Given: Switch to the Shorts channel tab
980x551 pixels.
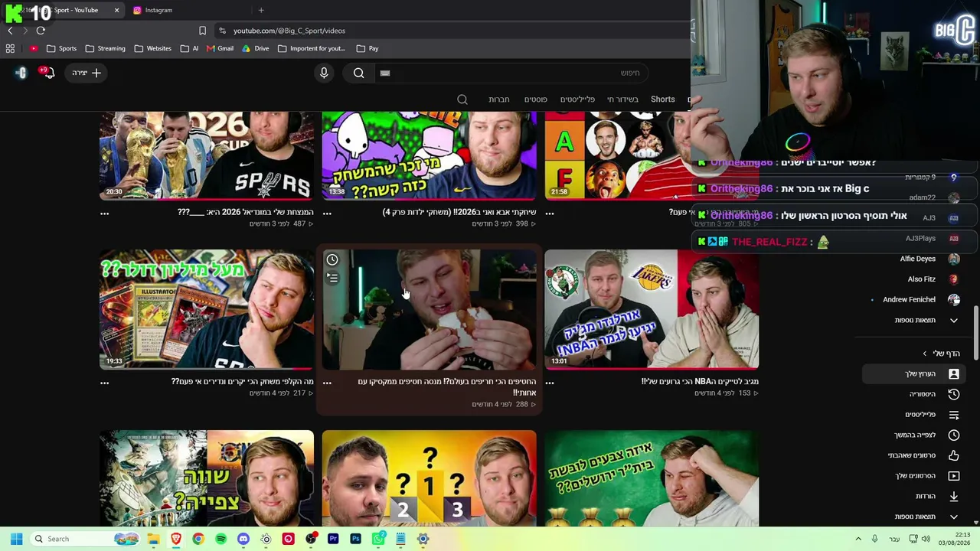Looking at the screenshot, I should 663,99.
